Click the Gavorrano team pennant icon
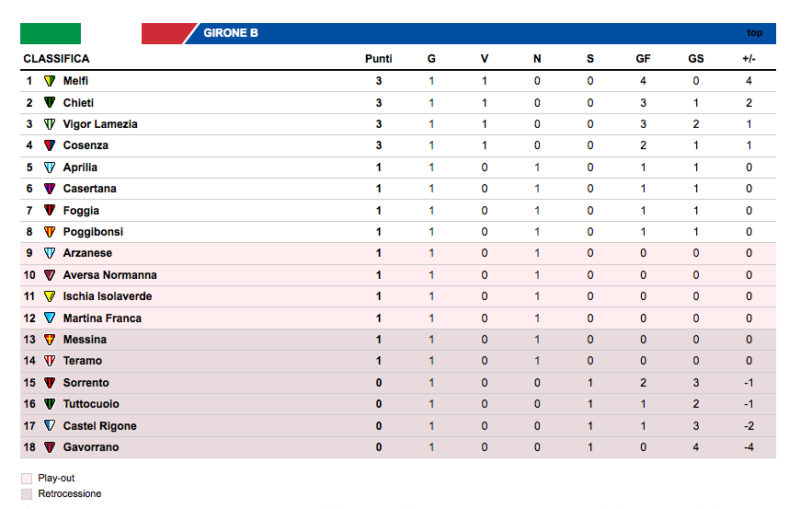Viewport: 812px width, 509px height. pos(50,447)
